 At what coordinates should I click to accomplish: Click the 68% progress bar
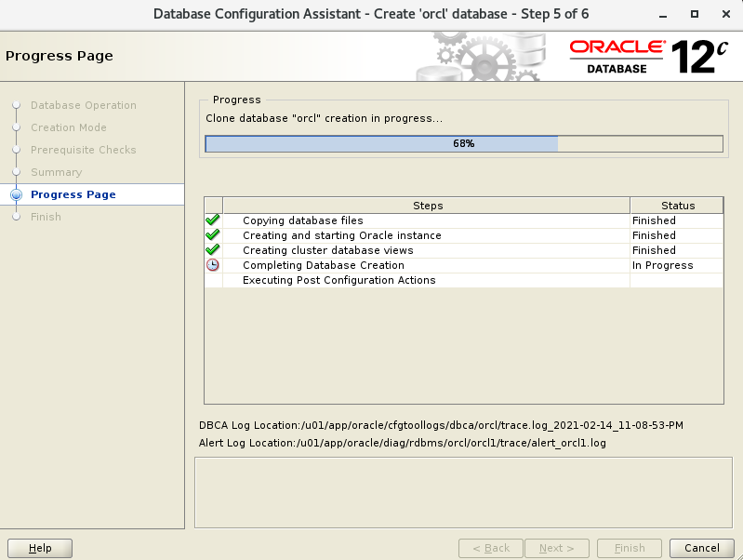[463, 143]
